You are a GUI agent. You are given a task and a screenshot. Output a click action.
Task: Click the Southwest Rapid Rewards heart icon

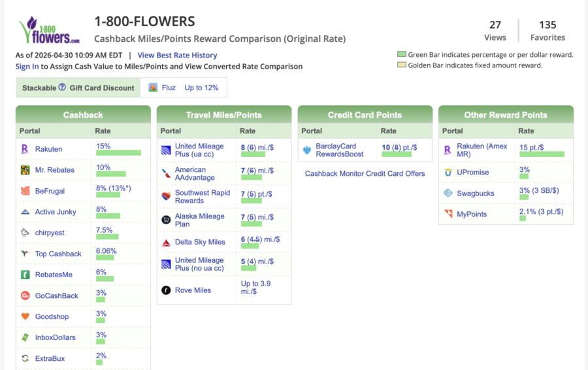click(x=166, y=196)
